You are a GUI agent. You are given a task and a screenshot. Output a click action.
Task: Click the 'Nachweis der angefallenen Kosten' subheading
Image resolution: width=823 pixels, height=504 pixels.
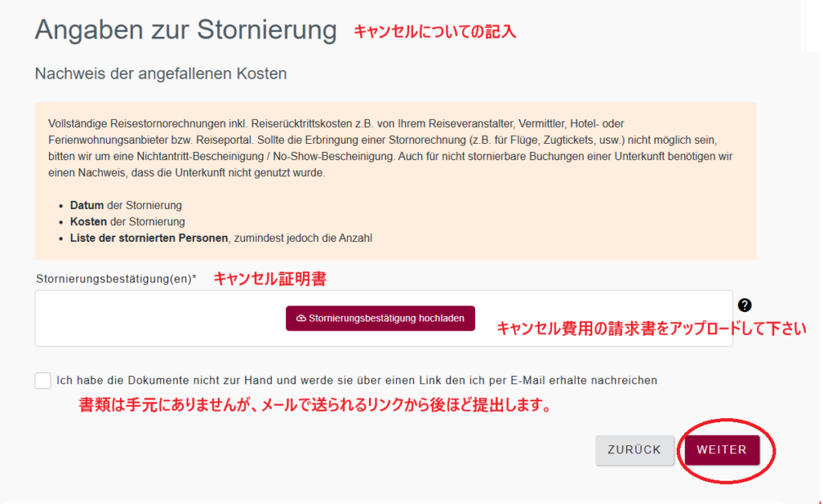tap(161, 74)
